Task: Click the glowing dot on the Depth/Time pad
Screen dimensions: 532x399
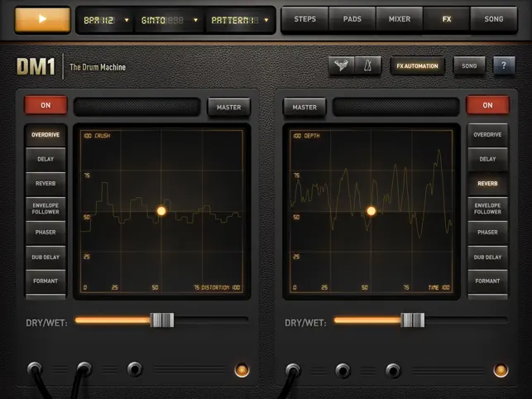Action: click(371, 211)
